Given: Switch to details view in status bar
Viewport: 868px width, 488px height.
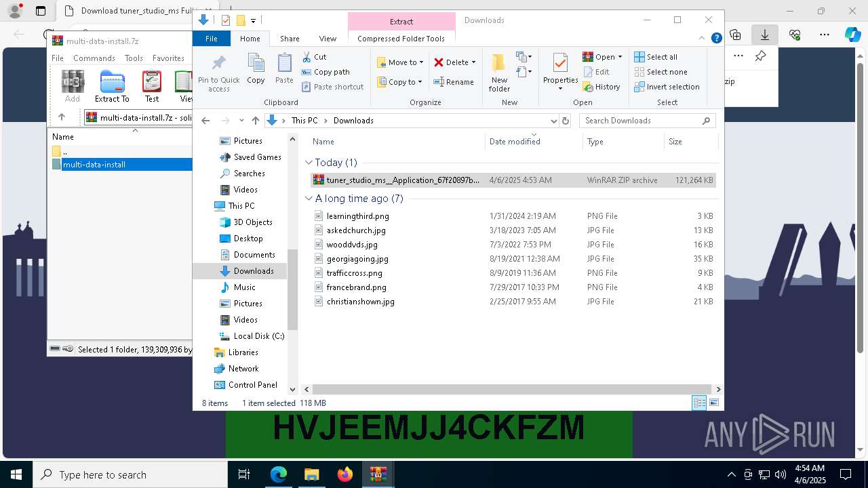Looking at the screenshot, I should coord(699,403).
